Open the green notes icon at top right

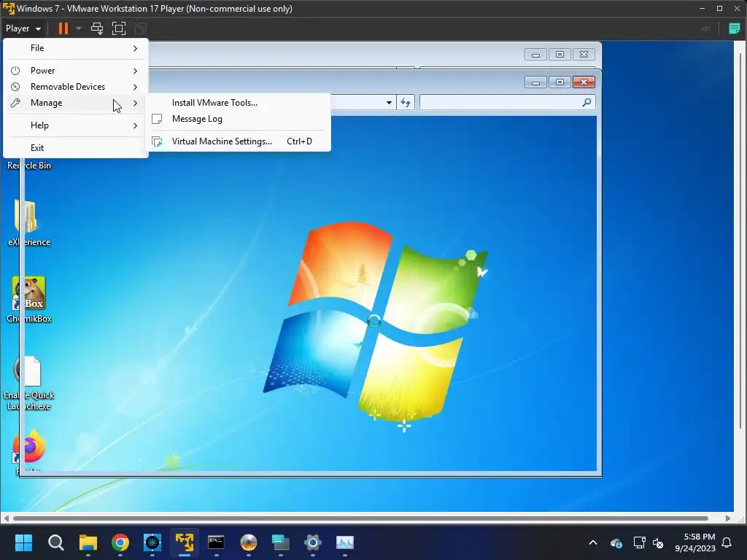pyautogui.click(x=734, y=28)
